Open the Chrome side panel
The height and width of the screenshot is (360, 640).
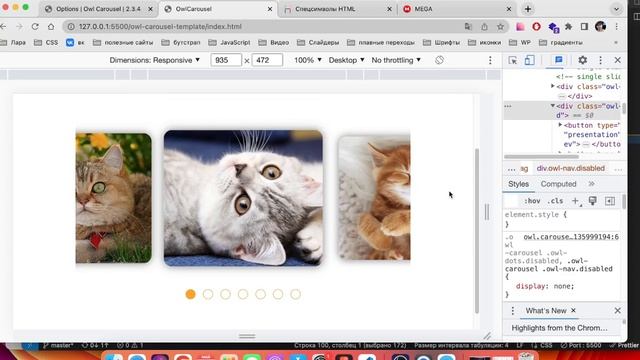(x=584, y=27)
